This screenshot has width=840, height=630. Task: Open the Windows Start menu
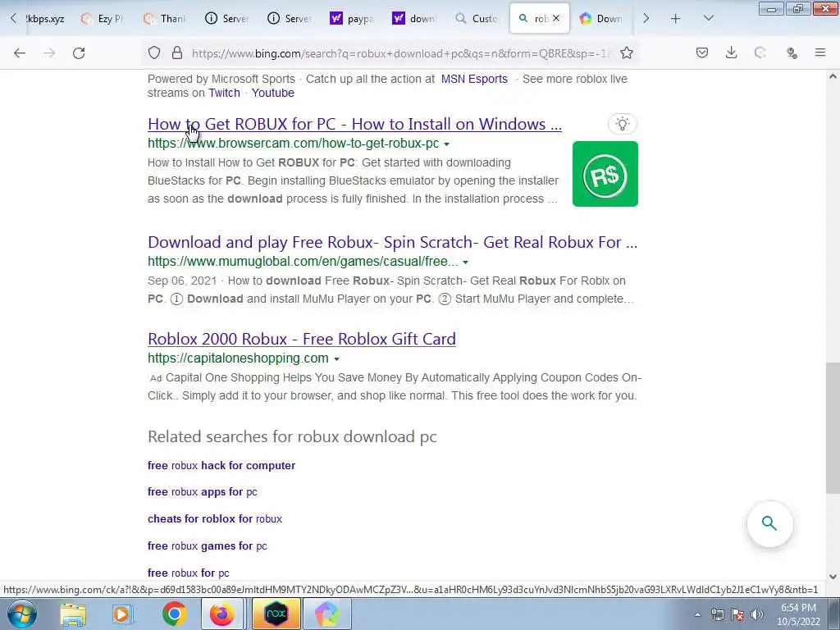[21, 614]
